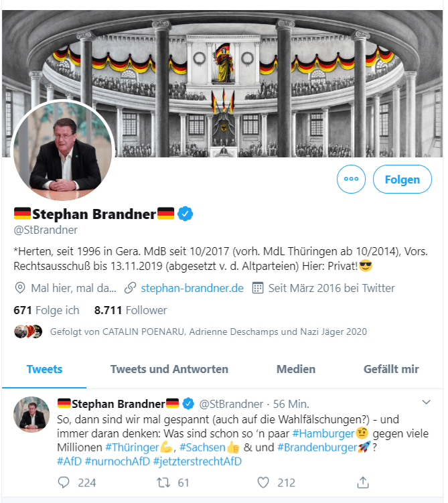
Task: Open the header banner image
Action: click(x=222, y=84)
